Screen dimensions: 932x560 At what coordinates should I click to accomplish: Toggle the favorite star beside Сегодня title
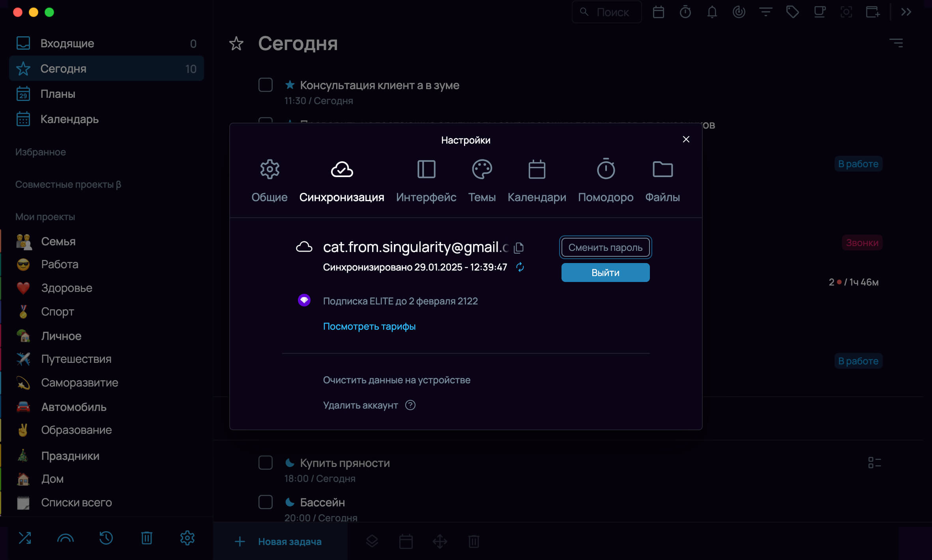pos(236,43)
